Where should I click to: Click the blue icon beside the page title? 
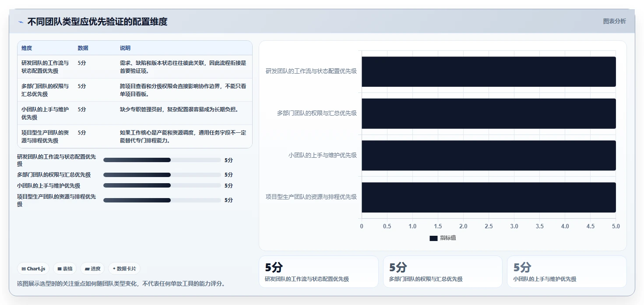coord(21,22)
